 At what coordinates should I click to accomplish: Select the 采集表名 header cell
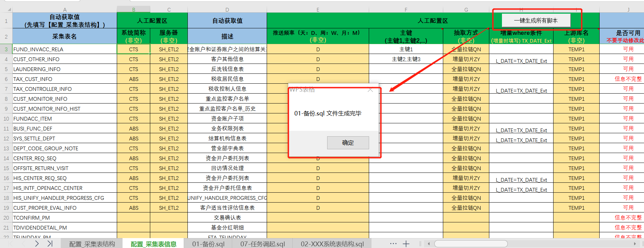click(x=65, y=36)
